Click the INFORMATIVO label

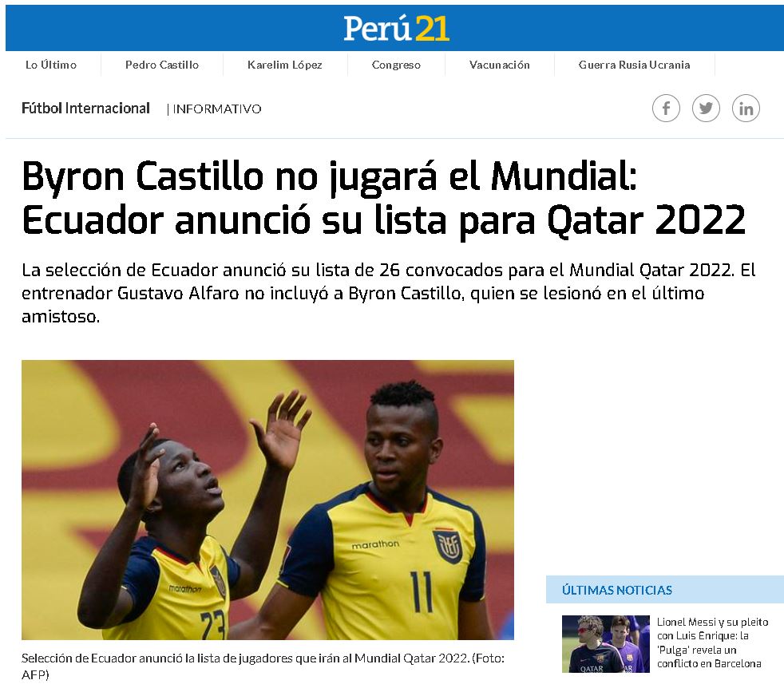217,109
